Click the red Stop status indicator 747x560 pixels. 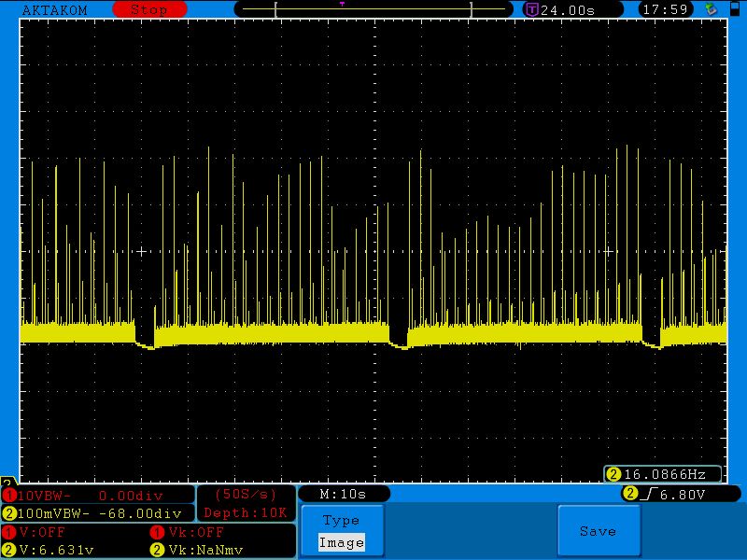click(x=149, y=9)
